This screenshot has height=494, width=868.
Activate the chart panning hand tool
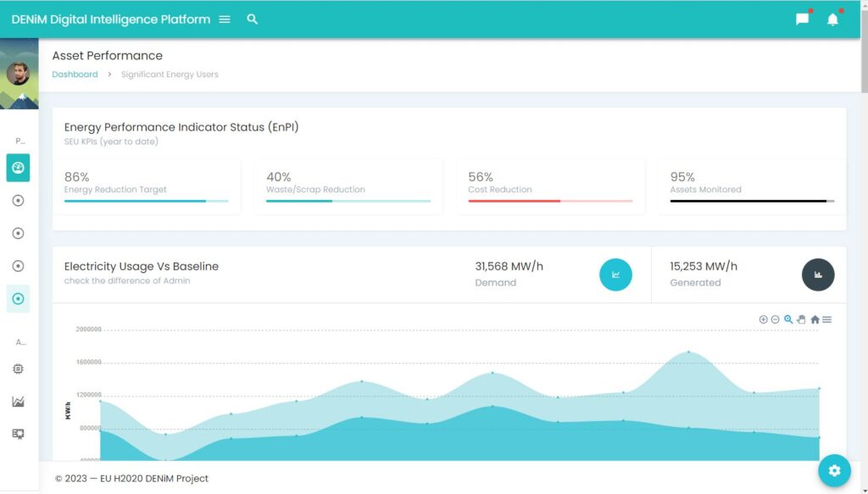(x=801, y=319)
